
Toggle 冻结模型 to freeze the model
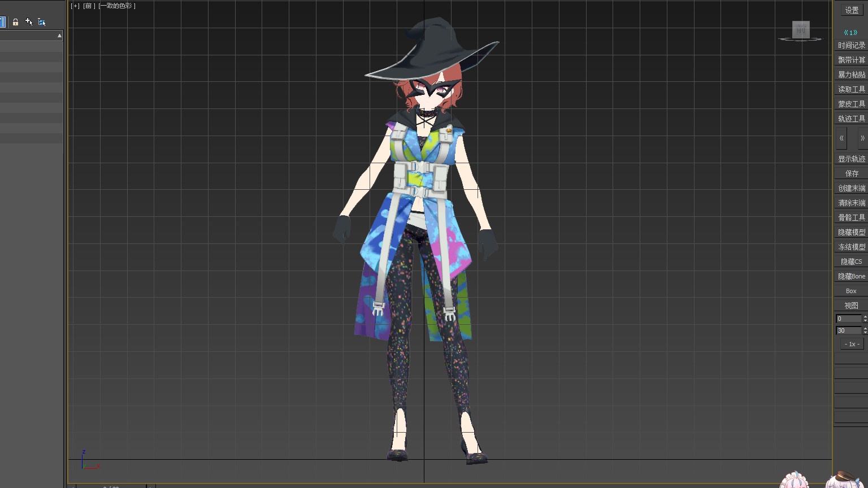point(851,247)
